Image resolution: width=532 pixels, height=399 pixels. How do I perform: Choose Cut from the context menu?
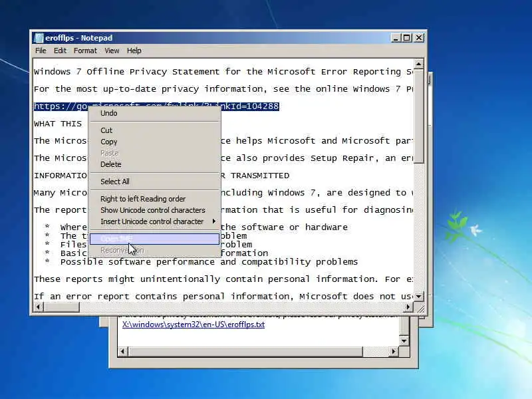[x=155, y=130]
